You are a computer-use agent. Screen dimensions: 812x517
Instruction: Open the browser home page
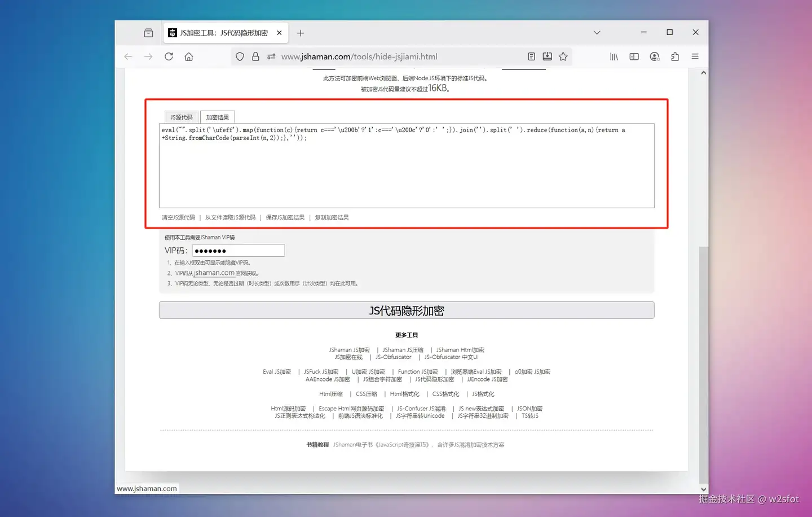coord(189,56)
